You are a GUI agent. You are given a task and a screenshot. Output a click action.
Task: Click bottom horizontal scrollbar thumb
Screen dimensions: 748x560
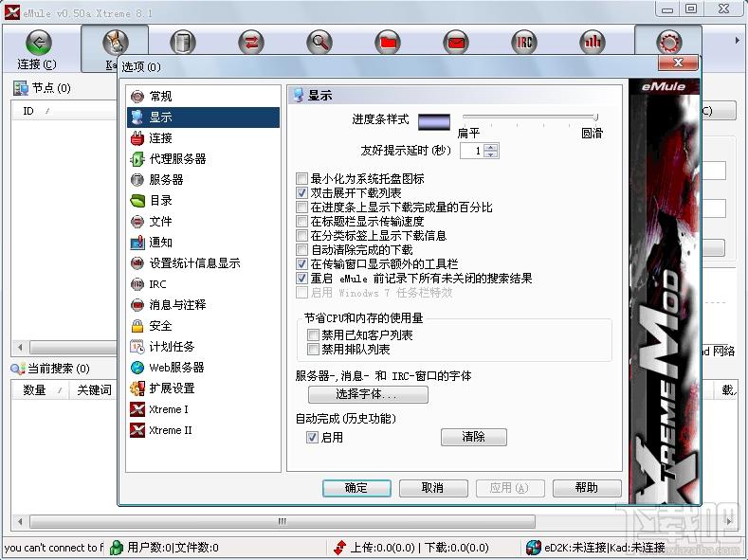tap(282, 521)
